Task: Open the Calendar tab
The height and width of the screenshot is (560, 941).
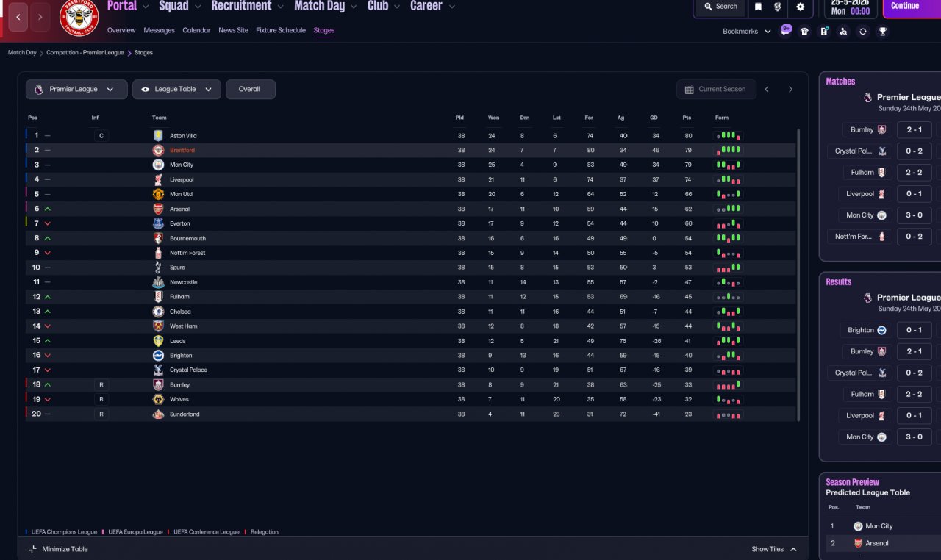Action: (x=196, y=30)
